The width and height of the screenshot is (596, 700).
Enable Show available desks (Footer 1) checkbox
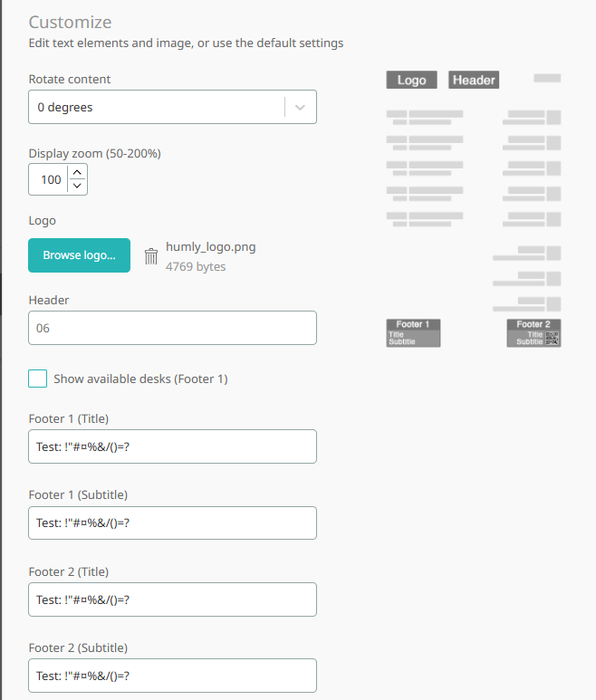[37, 379]
